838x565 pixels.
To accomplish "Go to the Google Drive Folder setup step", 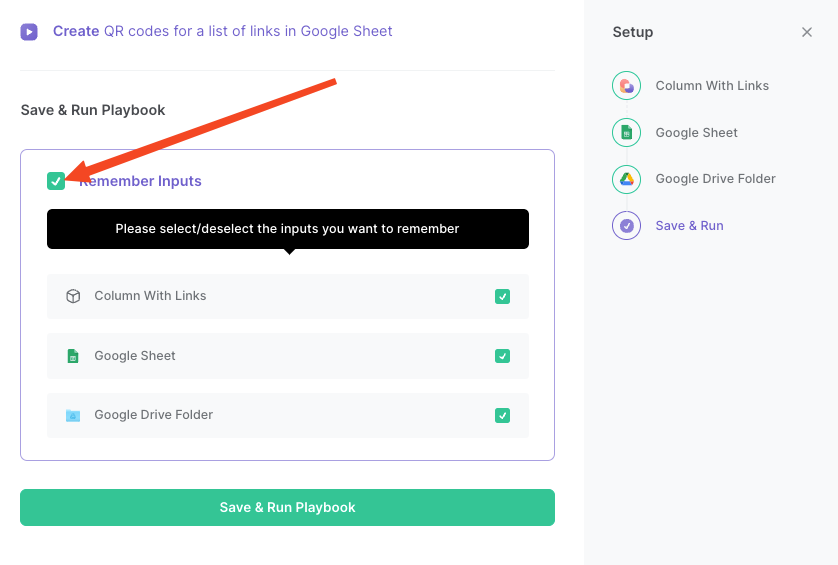I will click(715, 179).
